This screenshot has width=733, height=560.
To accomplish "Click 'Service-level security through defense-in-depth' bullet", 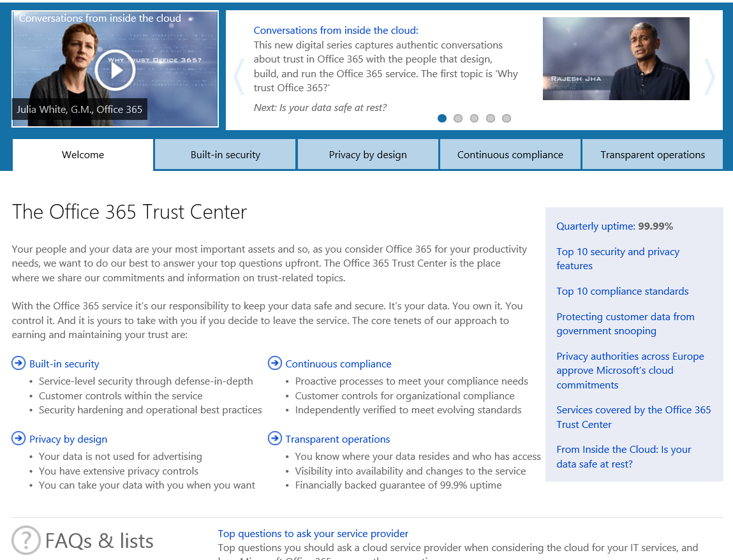I will tap(146, 381).
